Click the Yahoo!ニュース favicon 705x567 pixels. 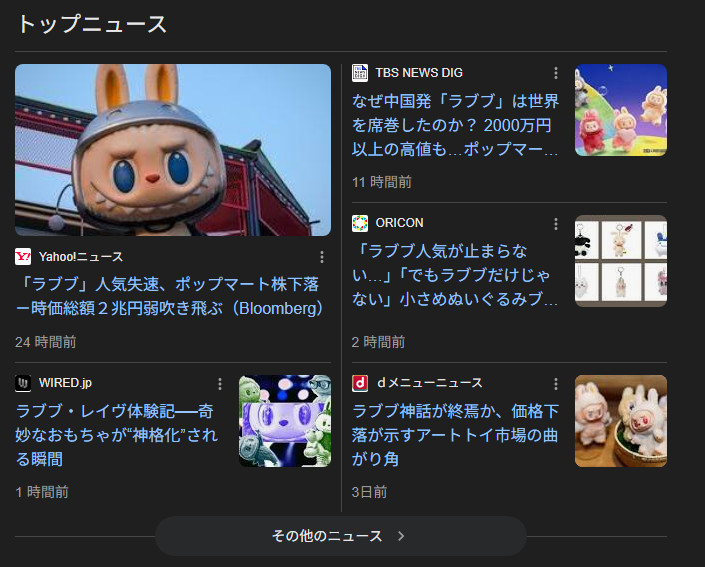(23, 256)
